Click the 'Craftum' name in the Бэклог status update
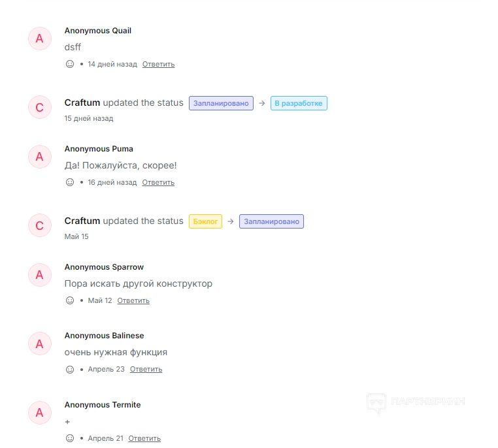Viewport: 498px width, 448px height. coord(82,221)
